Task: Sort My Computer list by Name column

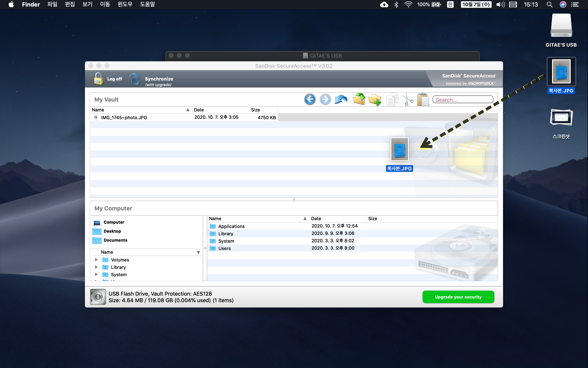Action: click(x=258, y=219)
